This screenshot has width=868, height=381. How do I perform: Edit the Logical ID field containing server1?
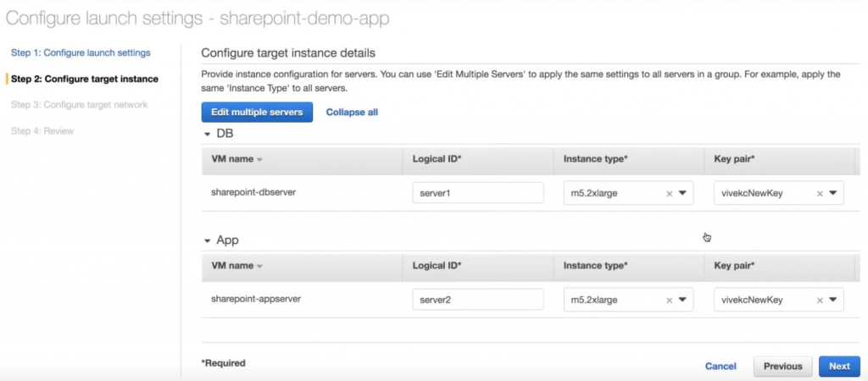(478, 194)
